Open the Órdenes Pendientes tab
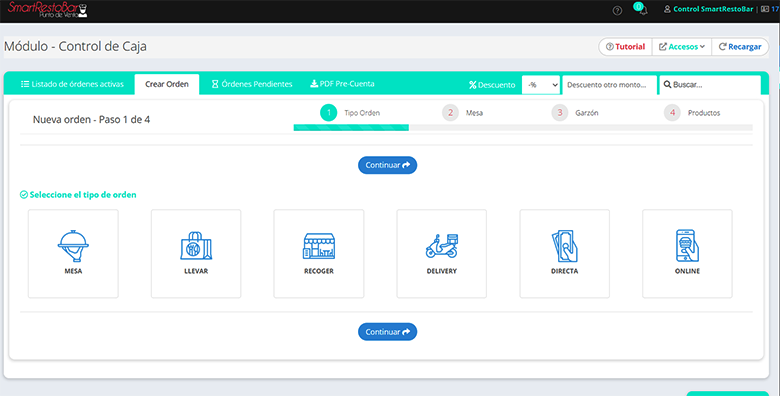780x396 pixels. [252, 84]
